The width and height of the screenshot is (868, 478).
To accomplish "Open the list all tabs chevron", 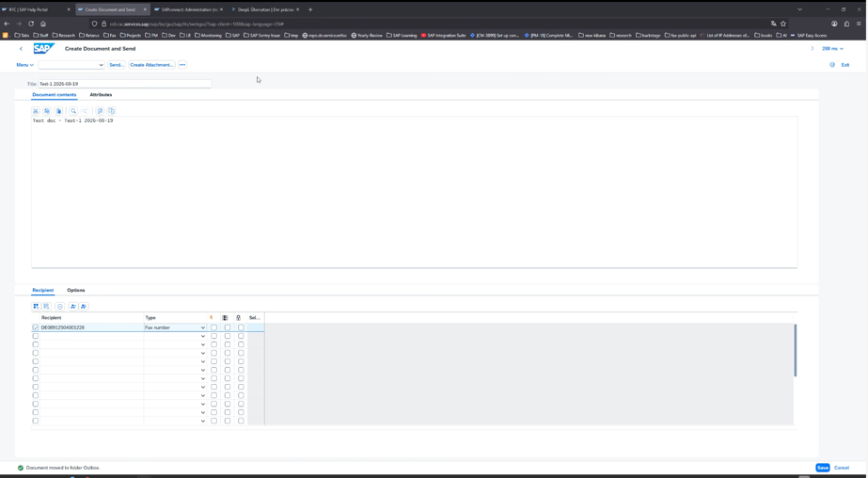I will [x=799, y=9].
